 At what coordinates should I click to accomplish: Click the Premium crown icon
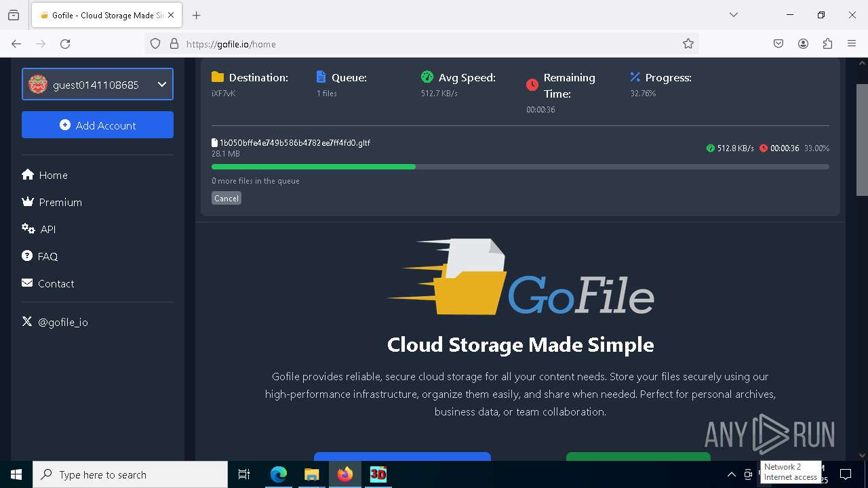(28, 201)
